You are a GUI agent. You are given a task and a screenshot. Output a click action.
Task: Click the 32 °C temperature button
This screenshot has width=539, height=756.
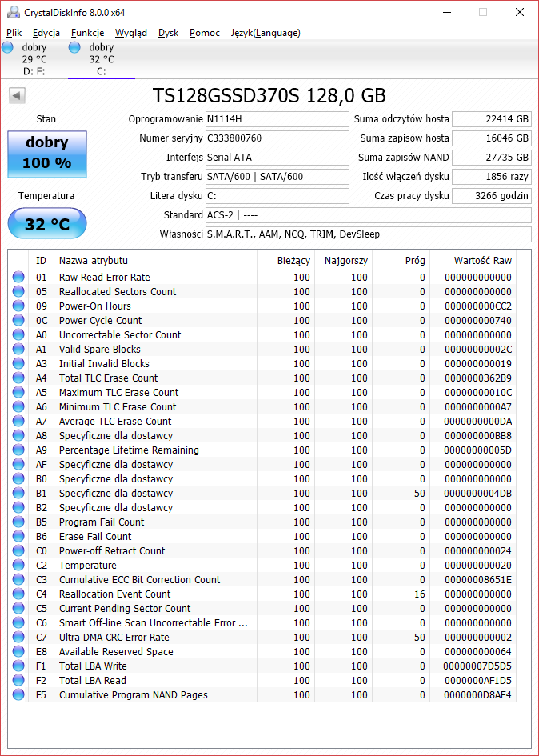coord(47,223)
